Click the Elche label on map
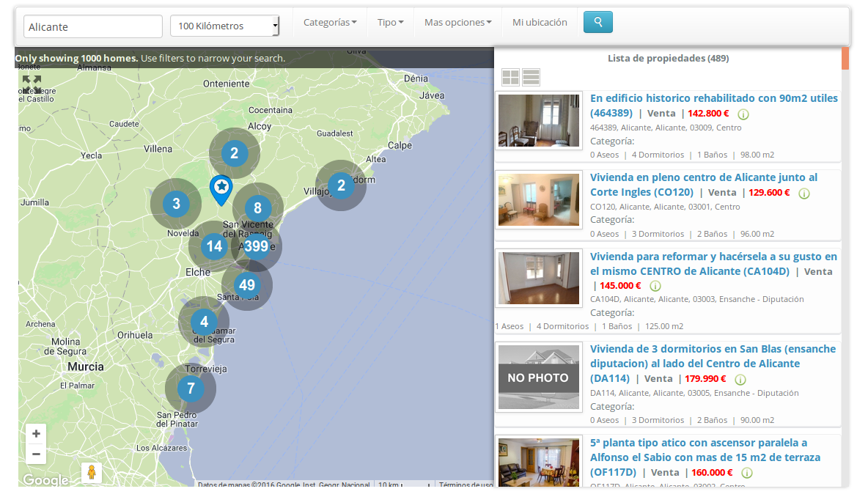 coord(198,272)
